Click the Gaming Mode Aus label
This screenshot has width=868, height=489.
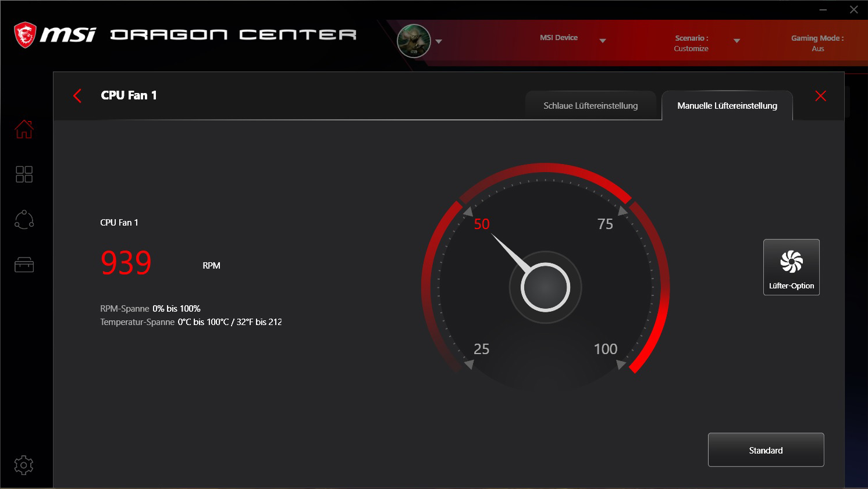817,43
